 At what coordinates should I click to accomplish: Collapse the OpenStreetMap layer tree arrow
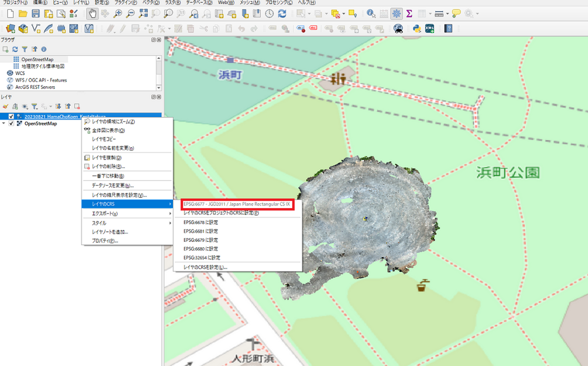coord(4,124)
